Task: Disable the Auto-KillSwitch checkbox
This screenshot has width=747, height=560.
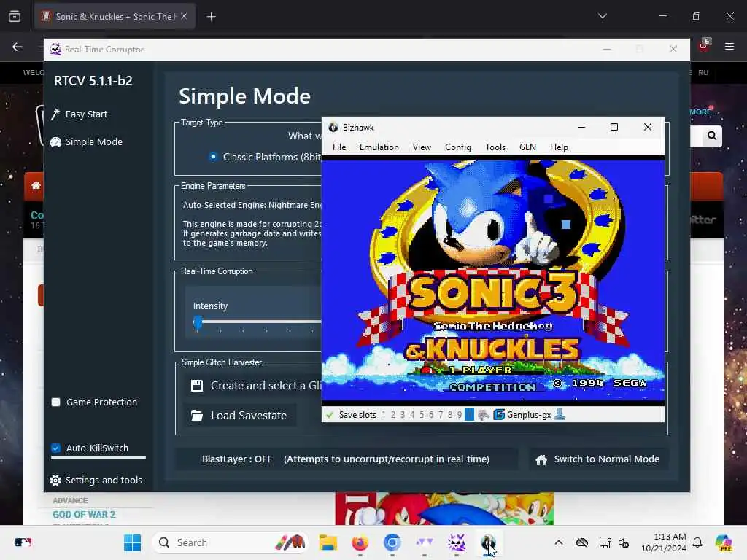Action: pos(55,448)
